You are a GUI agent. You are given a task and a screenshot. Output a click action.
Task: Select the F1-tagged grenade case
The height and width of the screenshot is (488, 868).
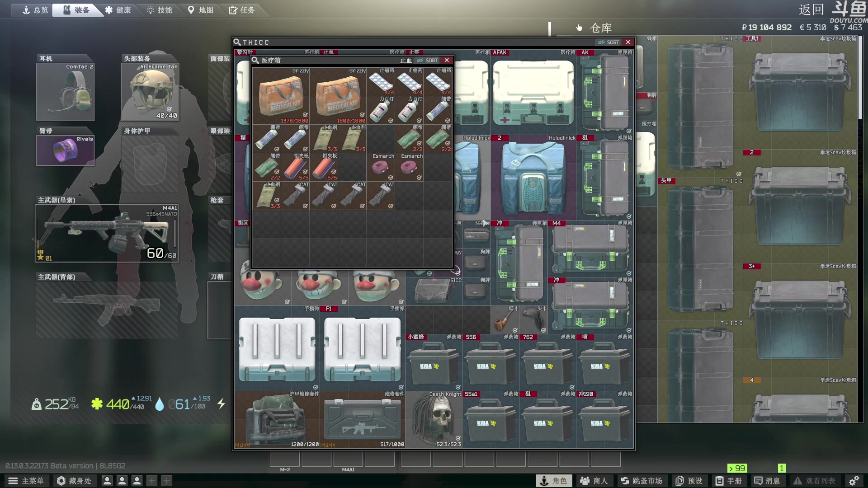[363, 348]
